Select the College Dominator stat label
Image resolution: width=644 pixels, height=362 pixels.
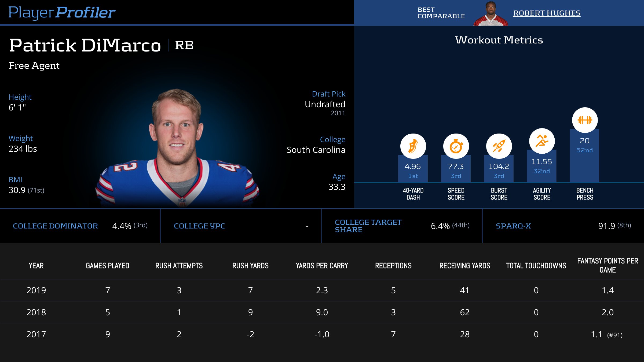point(55,226)
